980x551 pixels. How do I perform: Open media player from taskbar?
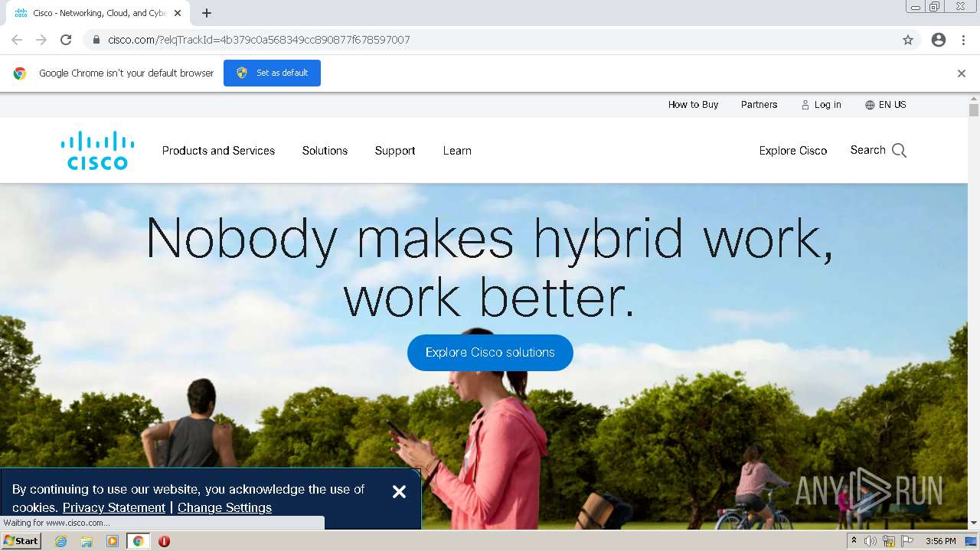coord(113,541)
